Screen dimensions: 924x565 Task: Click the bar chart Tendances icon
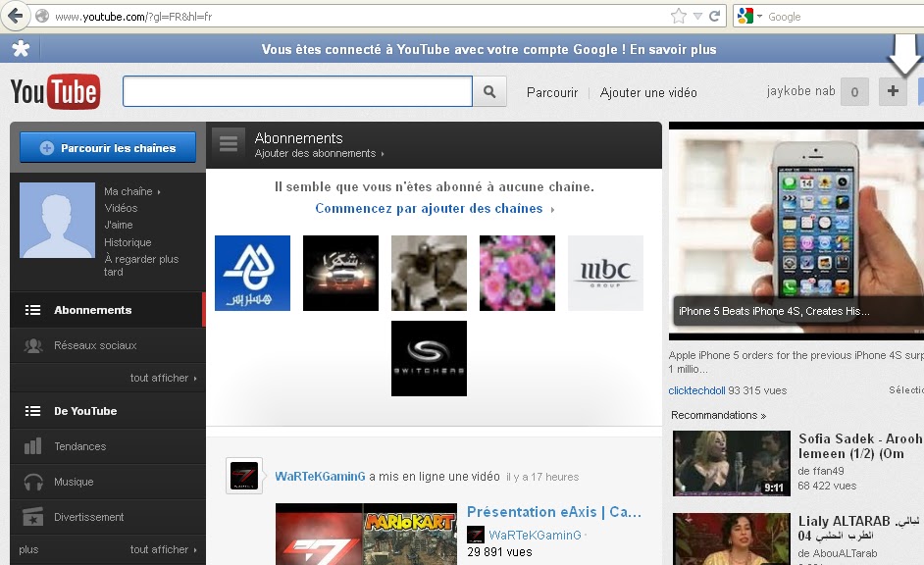[33, 446]
